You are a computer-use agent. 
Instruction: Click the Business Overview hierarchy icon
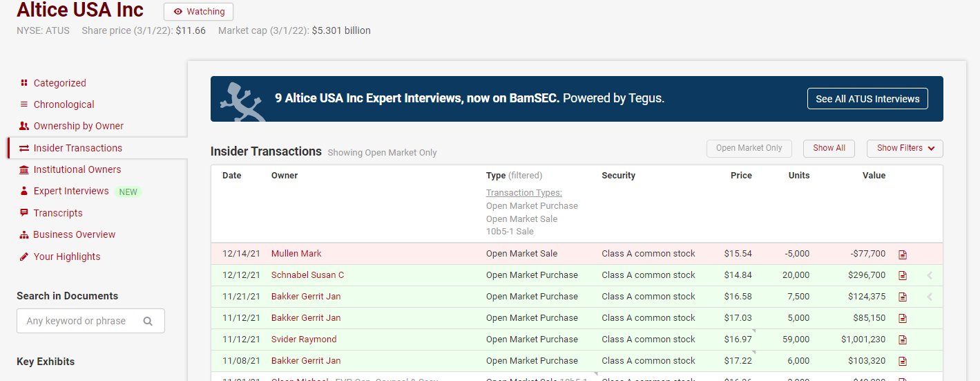pos(24,234)
